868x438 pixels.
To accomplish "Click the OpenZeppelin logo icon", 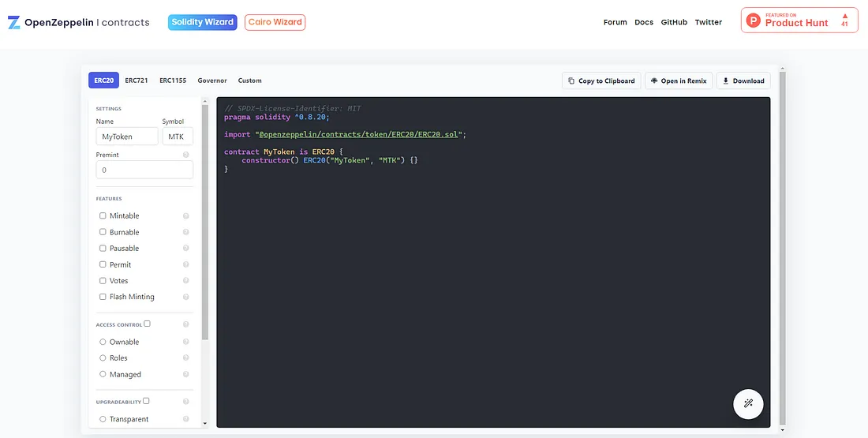I will point(14,23).
